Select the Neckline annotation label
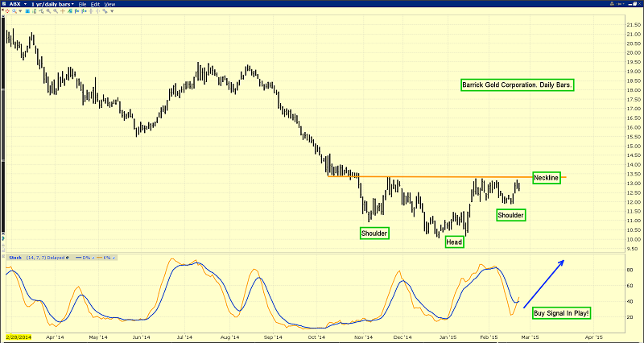 coord(546,178)
